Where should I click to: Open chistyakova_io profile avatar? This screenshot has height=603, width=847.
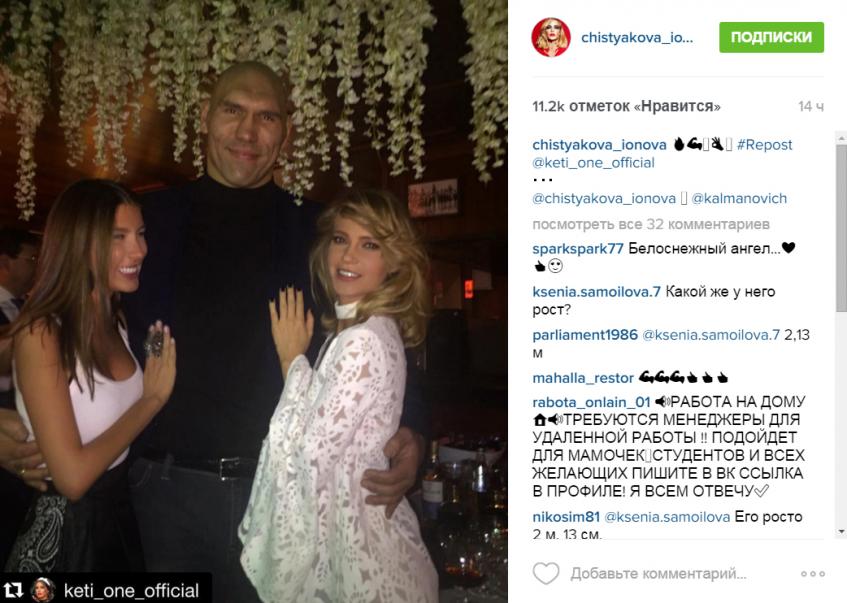click(551, 37)
